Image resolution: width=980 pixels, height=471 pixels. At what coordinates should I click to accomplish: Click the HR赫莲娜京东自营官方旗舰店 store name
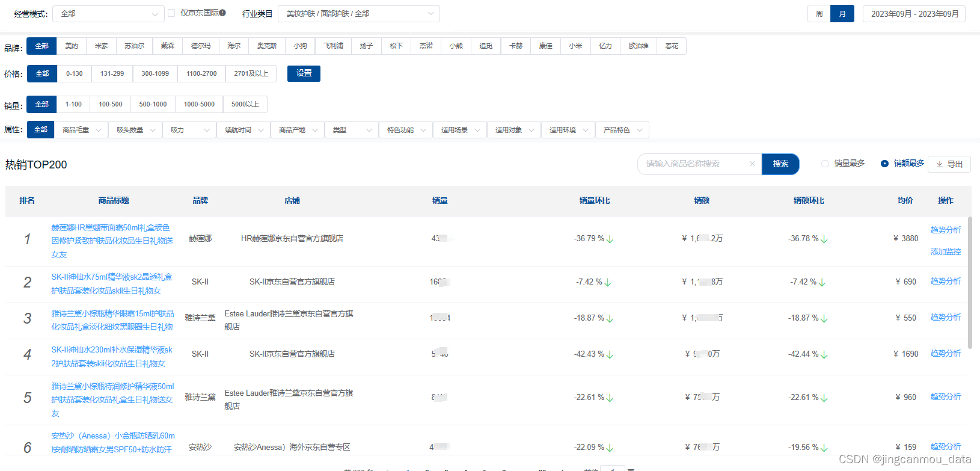coord(292,238)
